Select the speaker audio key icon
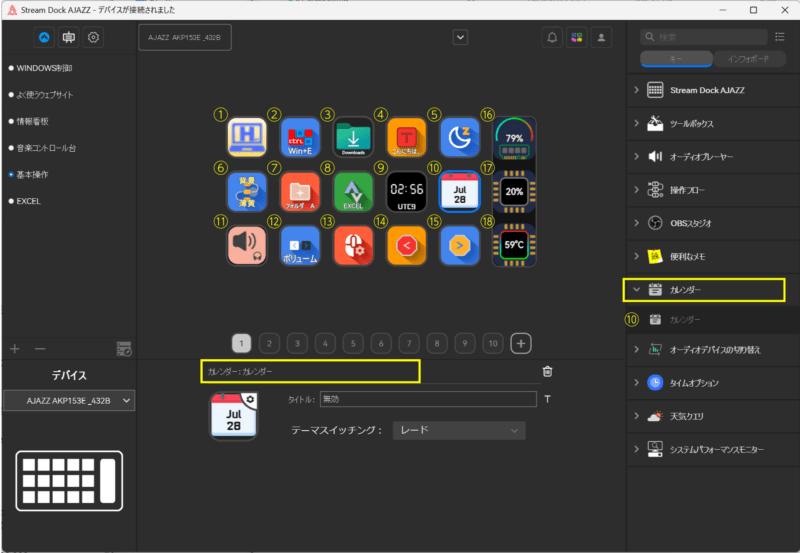This screenshot has height=553, width=800. [x=247, y=245]
